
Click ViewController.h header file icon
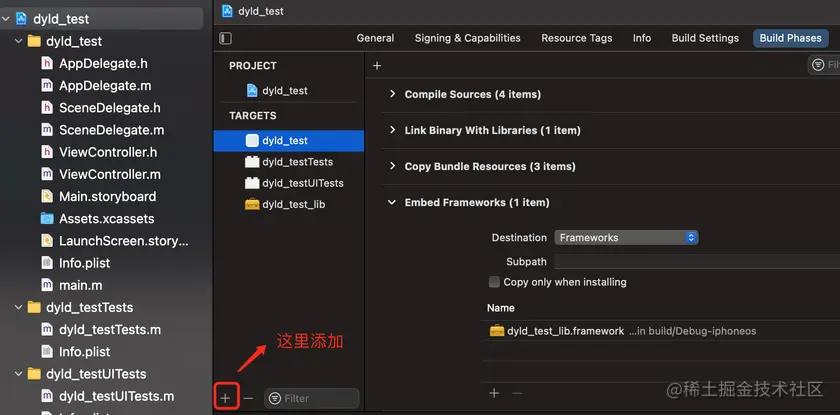tap(47, 152)
